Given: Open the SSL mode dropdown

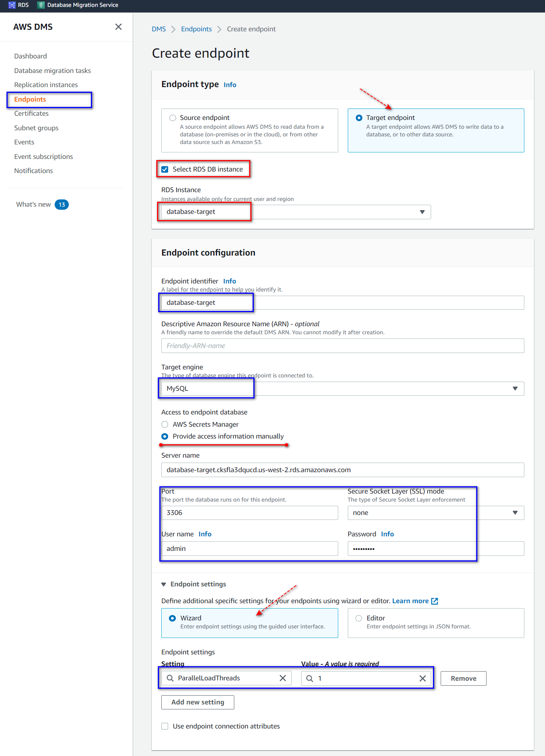Looking at the screenshot, I should [x=436, y=513].
